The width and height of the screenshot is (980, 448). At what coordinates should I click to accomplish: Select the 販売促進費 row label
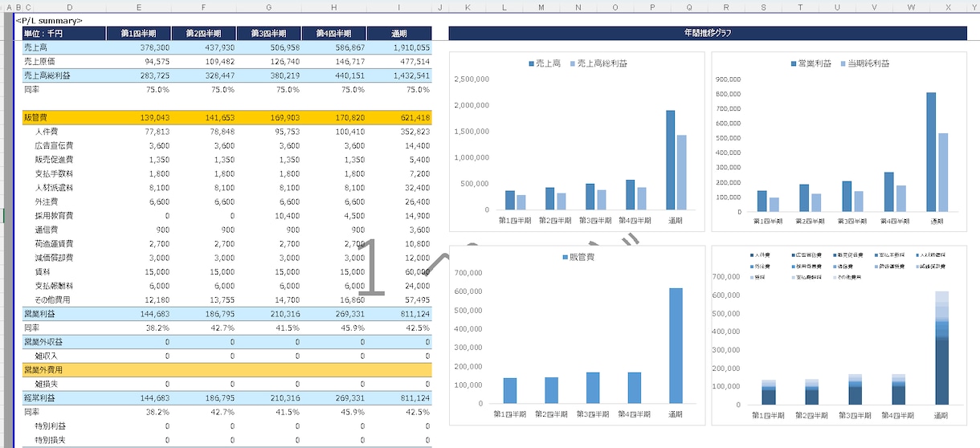pos(54,159)
